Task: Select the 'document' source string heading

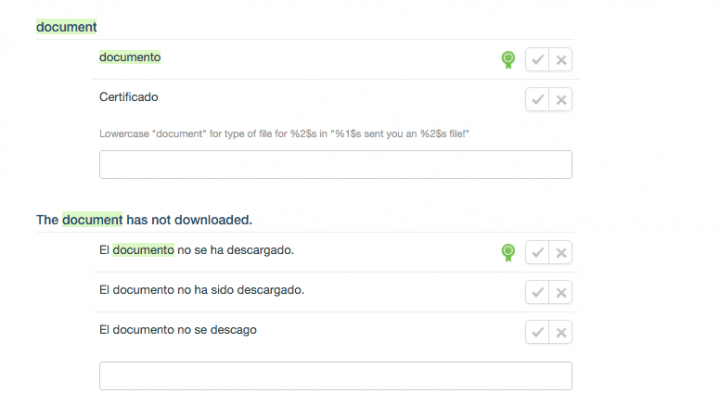Action: click(66, 27)
